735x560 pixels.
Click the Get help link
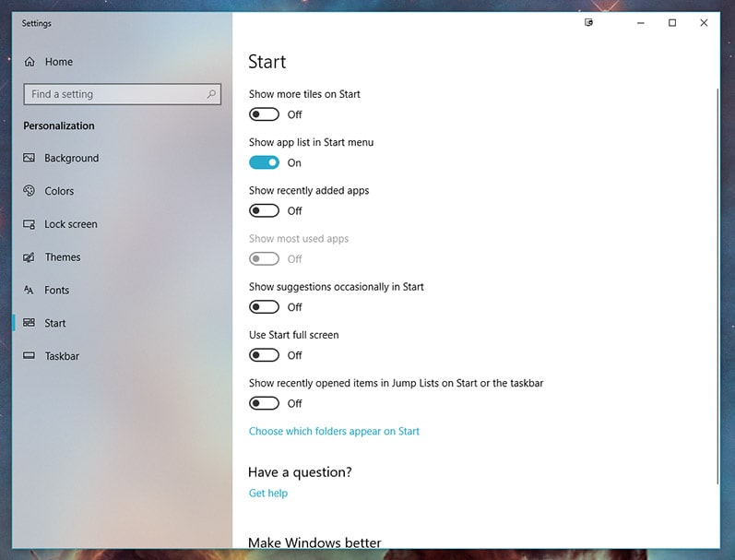click(x=268, y=493)
